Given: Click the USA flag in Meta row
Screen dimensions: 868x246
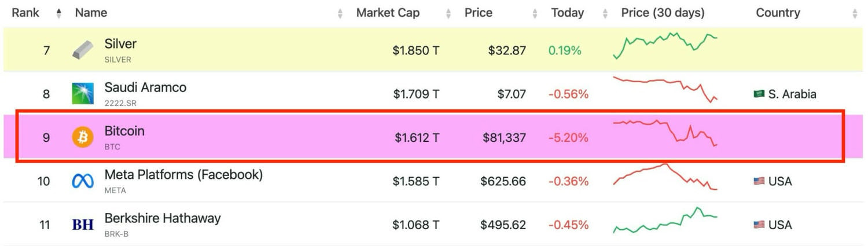Looking at the screenshot, I should [x=759, y=181].
